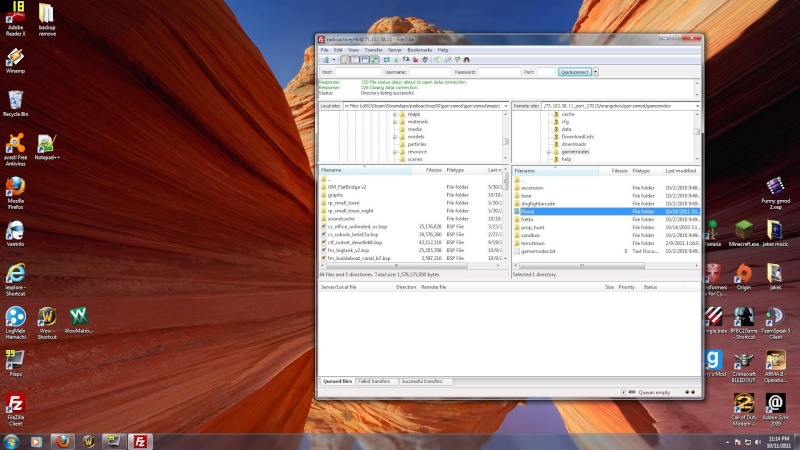Screen dimensions: 800x450
Task: Open the Quickconnect history dropdown arrow
Action: pos(595,72)
